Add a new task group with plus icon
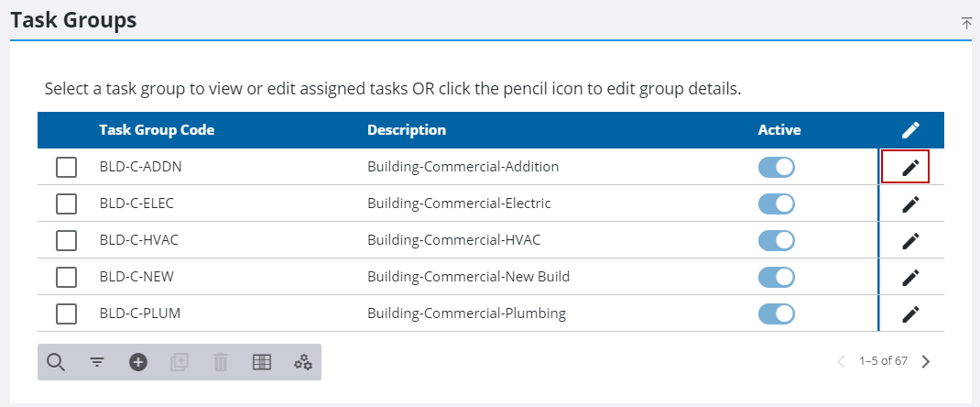Screen dimensions: 980x407 point(138,363)
